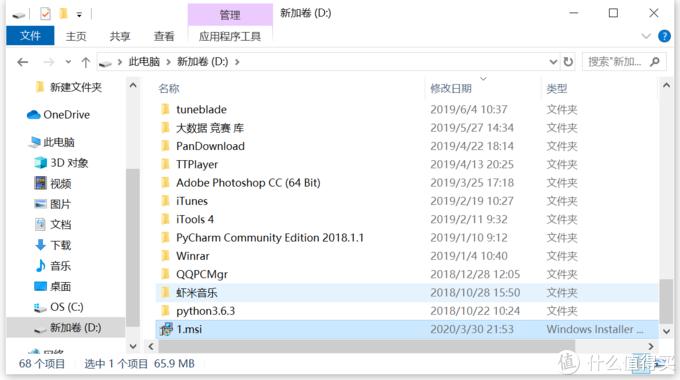Open the 应用程序工具 ribbon tab

tap(230, 36)
